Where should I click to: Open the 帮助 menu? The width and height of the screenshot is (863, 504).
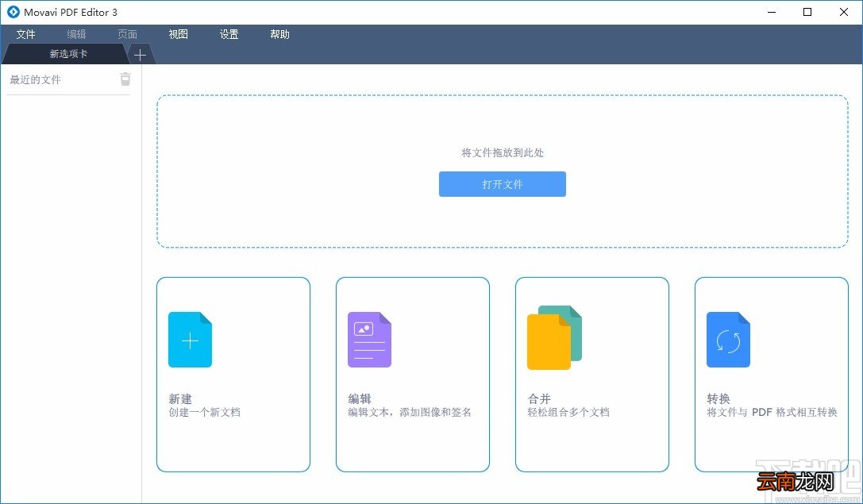(279, 34)
